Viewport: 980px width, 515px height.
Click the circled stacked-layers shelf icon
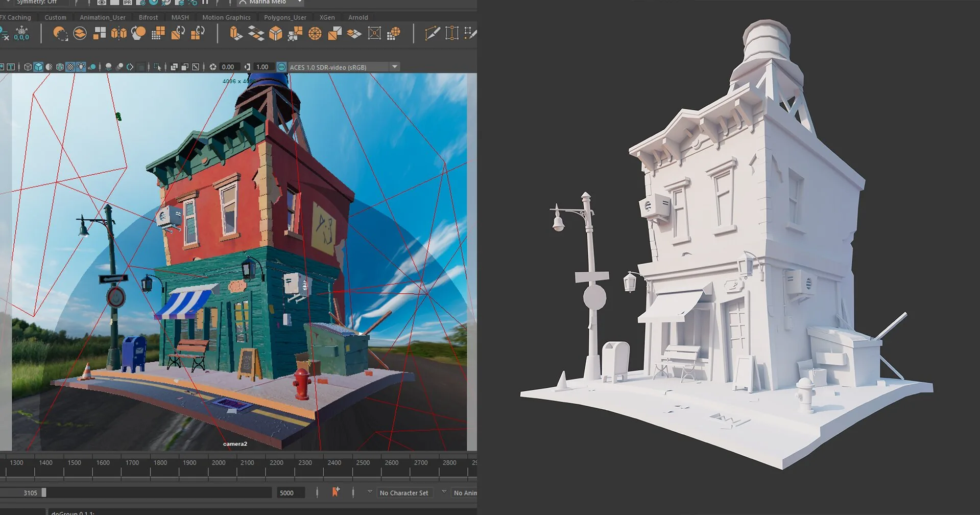tap(80, 34)
